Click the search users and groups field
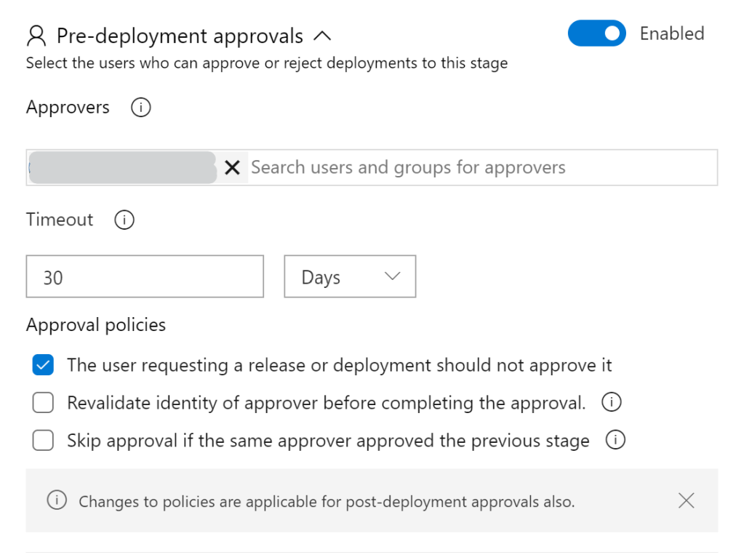Viewport: 744px width, 560px height. coord(480,168)
